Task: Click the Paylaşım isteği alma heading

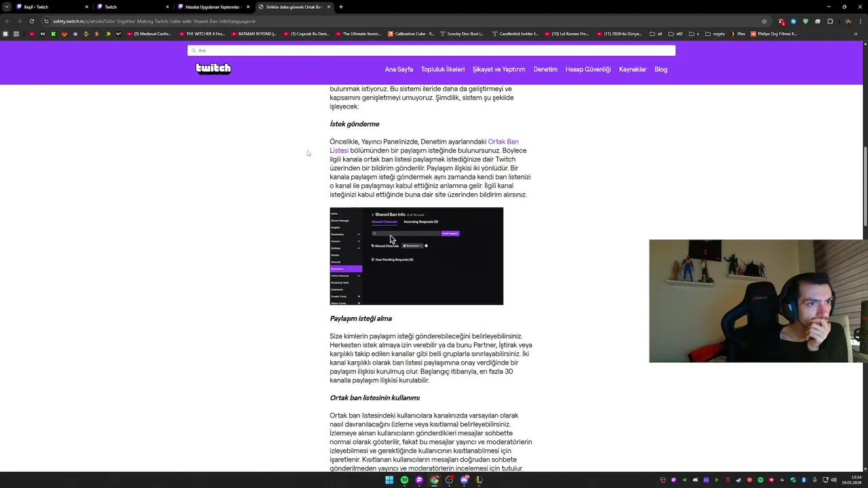Action: tap(361, 319)
